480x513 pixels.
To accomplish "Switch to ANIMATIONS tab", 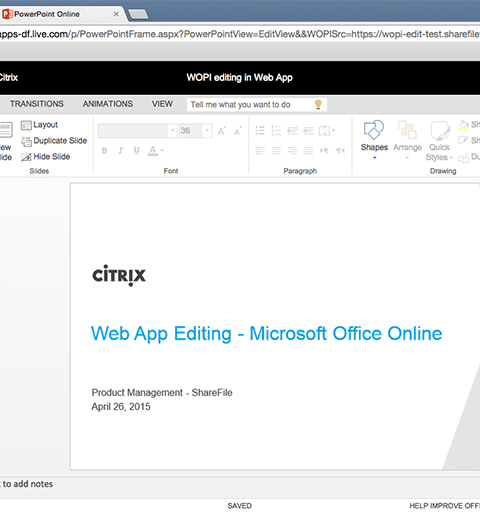I will pyautogui.click(x=108, y=104).
